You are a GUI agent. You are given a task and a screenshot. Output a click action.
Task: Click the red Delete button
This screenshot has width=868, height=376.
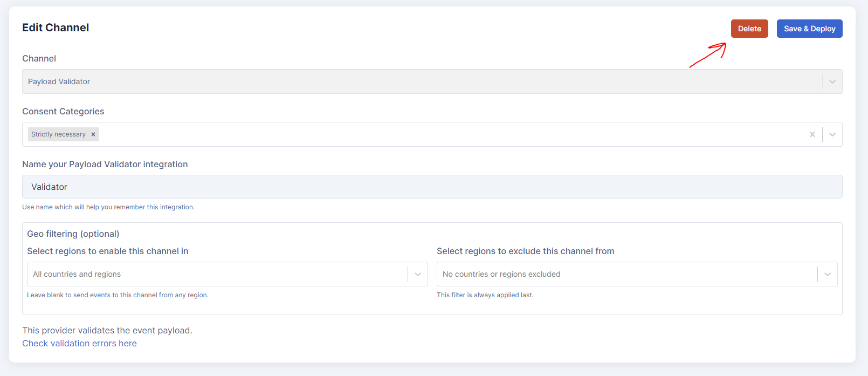(x=749, y=29)
